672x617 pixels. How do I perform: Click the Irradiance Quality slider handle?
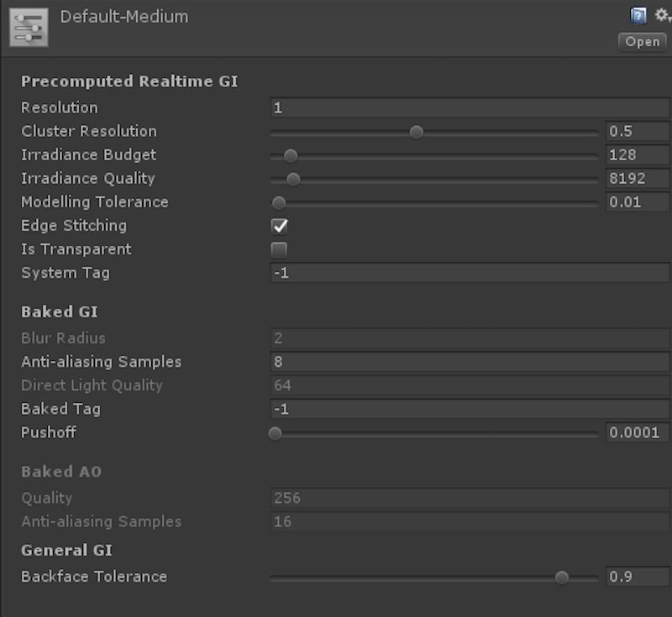[x=292, y=179]
